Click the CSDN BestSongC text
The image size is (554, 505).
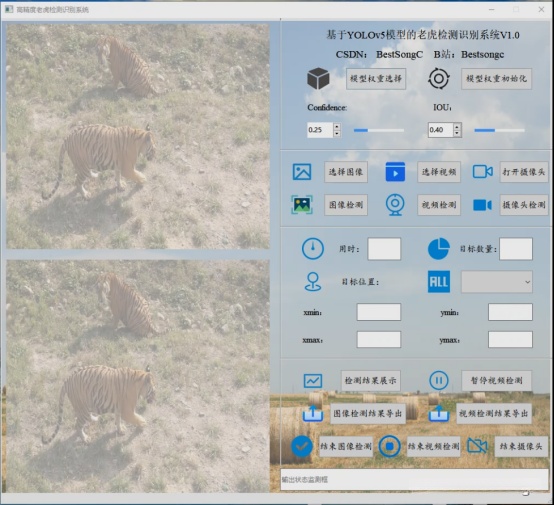(x=379, y=54)
